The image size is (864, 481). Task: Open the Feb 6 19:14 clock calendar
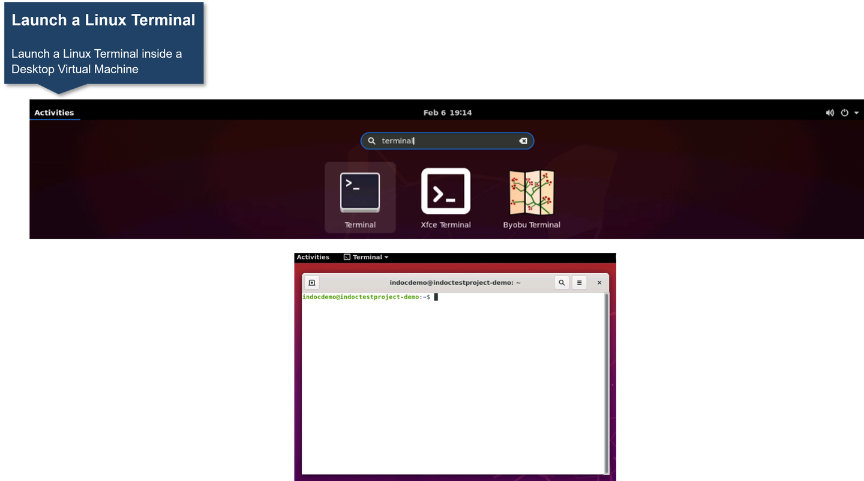point(447,113)
